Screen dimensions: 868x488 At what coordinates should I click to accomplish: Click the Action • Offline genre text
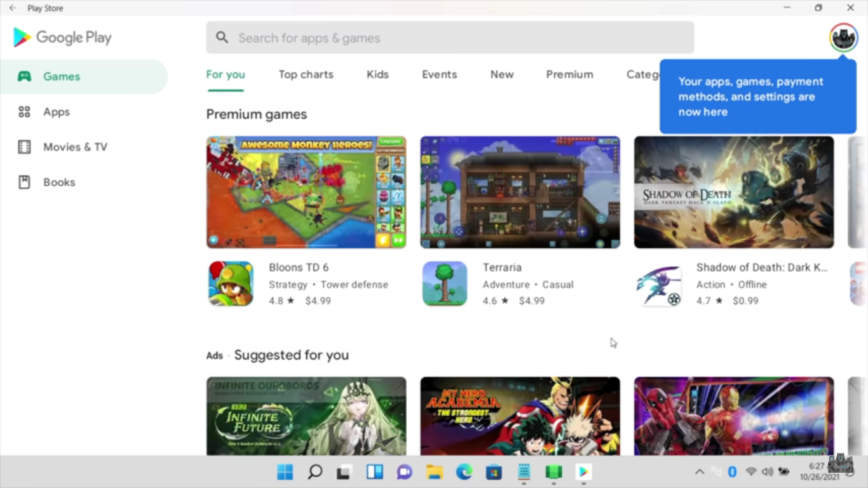731,285
